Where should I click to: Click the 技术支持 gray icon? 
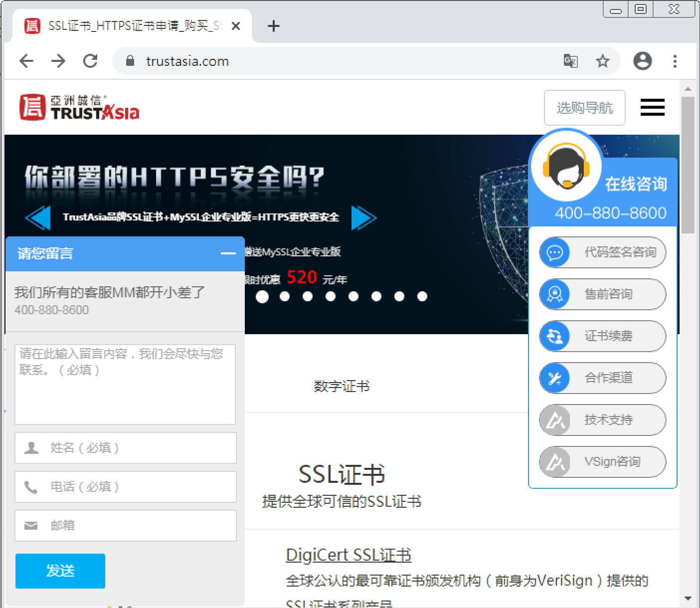554,420
